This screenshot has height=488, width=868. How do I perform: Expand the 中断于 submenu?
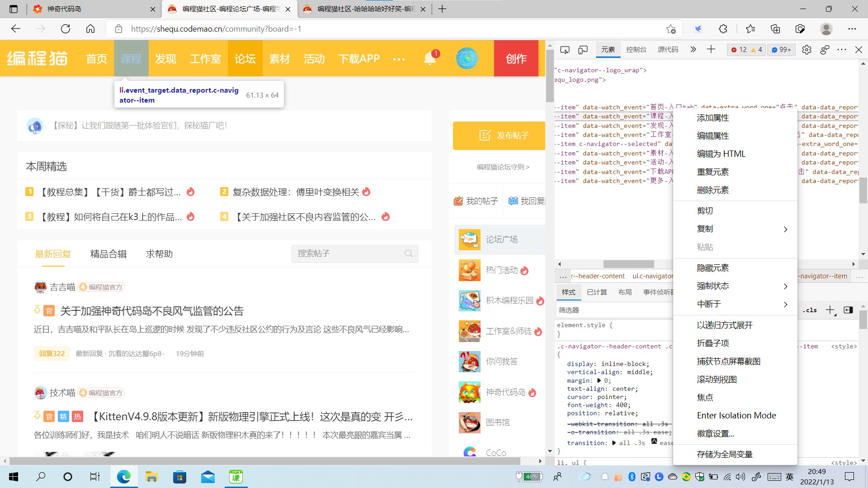(785, 304)
